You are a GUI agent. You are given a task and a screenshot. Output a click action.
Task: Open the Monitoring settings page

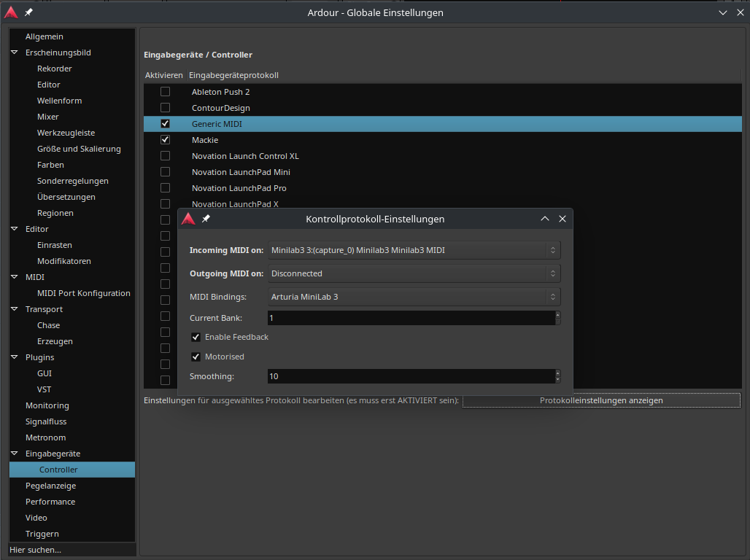(x=47, y=405)
